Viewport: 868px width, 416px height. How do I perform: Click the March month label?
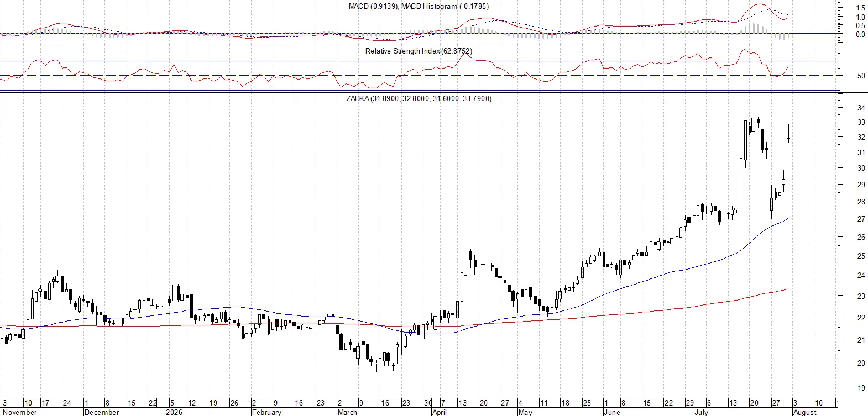tap(347, 412)
